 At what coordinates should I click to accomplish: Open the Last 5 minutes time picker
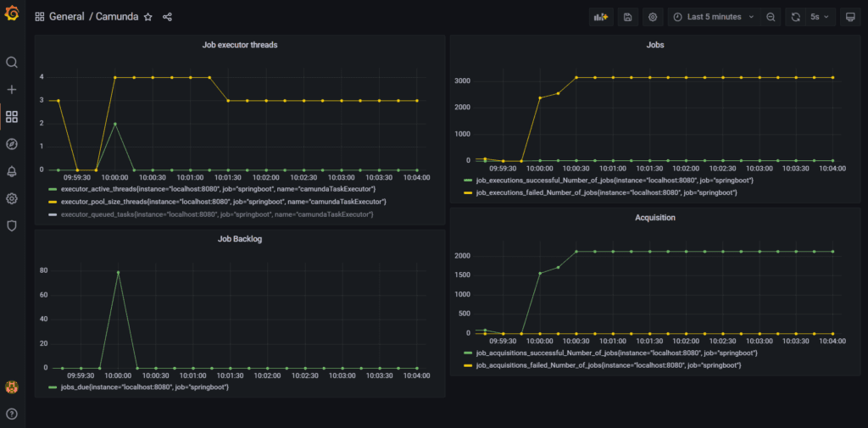tap(714, 17)
